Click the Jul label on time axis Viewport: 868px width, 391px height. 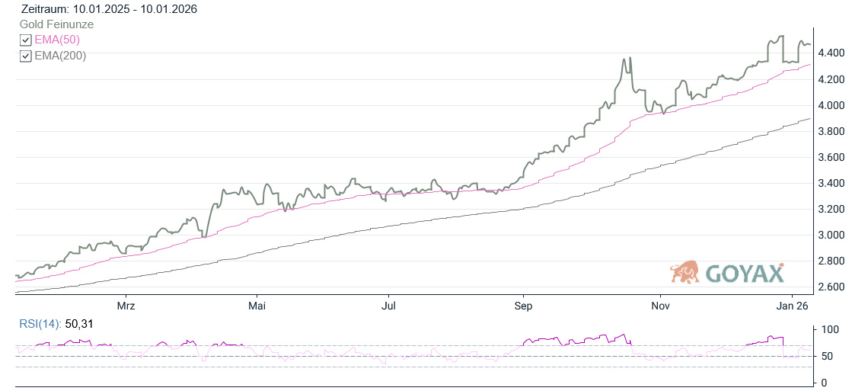389,306
